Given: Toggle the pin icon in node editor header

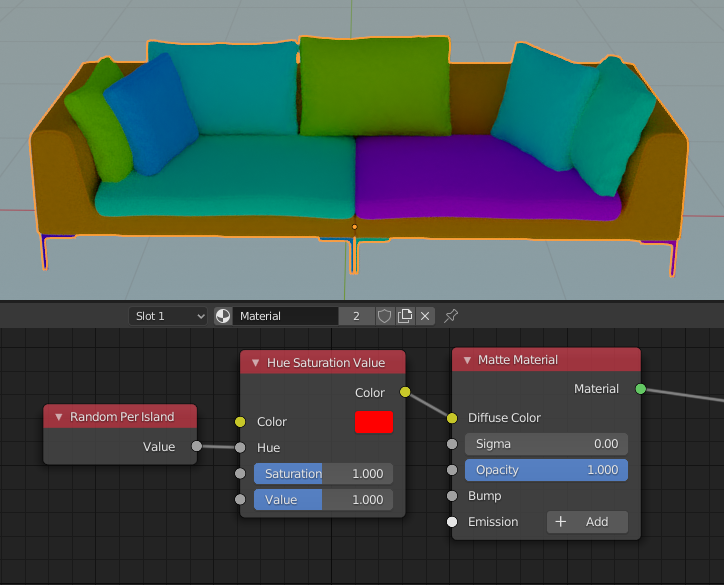Looking at the screenshot, I should 451,316.
